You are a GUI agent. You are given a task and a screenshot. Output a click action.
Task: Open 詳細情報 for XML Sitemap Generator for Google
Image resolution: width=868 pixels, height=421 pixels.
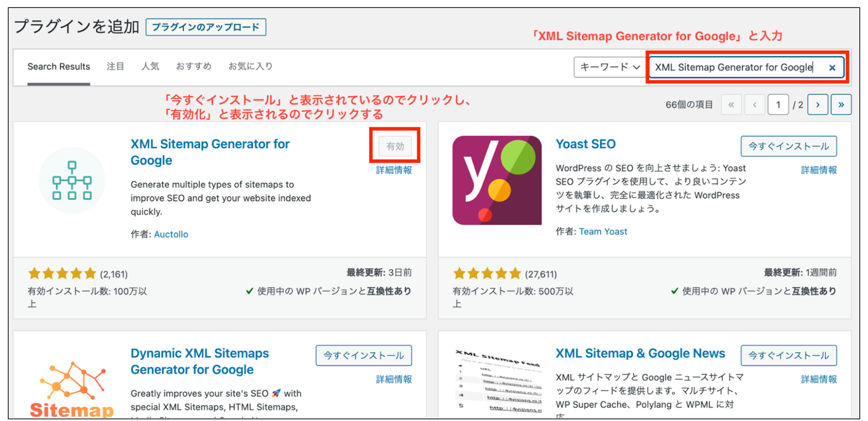tap(394, 170)
